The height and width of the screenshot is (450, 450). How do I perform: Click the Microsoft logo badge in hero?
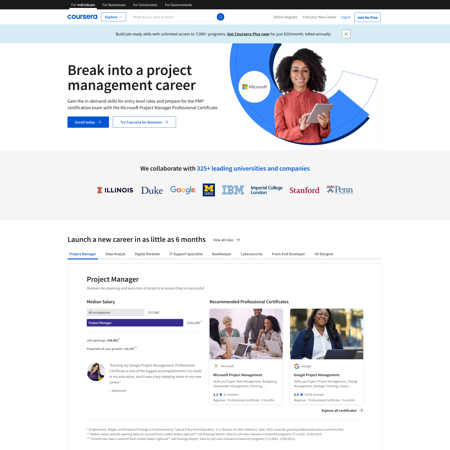click(x=254, y=87)
